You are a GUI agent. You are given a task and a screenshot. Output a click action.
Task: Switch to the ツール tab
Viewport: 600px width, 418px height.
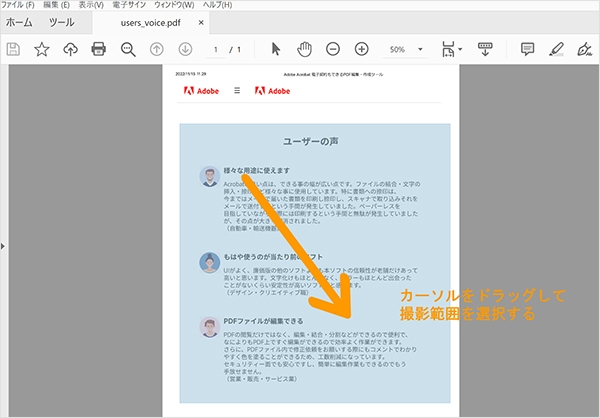(61, 22)
